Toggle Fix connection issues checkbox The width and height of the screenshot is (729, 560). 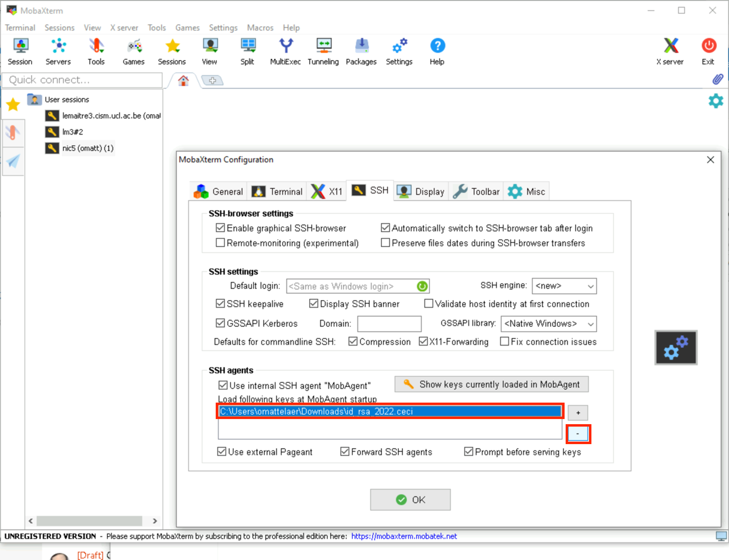pyautogui.click(x=504, y=341)
